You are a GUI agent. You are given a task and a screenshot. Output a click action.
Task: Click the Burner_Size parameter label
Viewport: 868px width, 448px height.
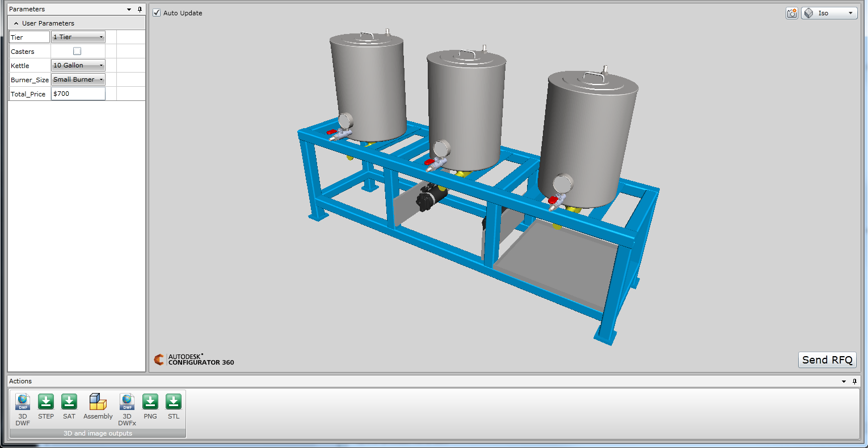pos(30,80)
